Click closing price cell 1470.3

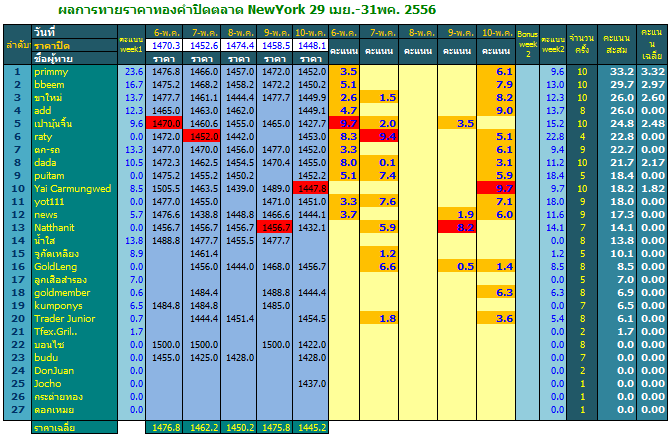coord(164,45)
